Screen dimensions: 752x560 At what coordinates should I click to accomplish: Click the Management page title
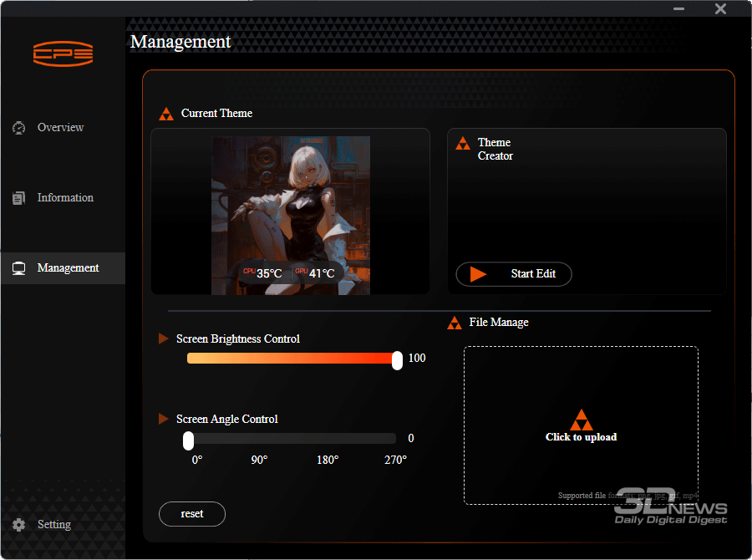pos(180,42)
